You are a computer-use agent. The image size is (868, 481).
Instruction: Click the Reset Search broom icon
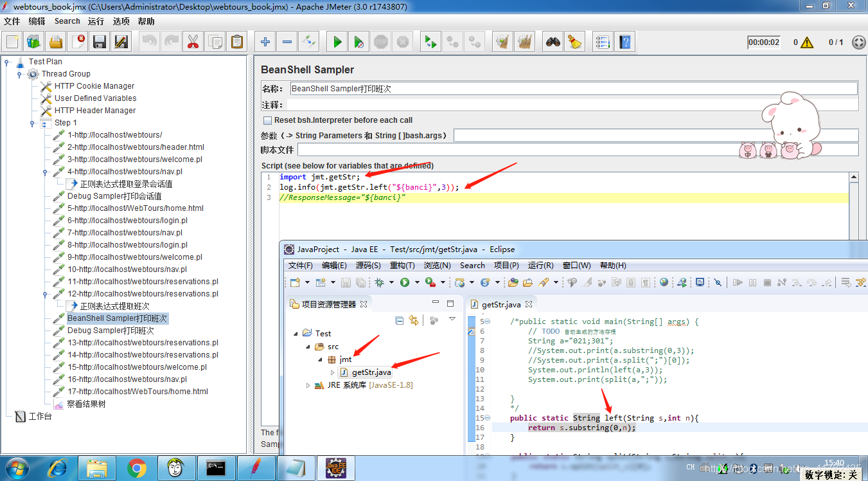574,42
